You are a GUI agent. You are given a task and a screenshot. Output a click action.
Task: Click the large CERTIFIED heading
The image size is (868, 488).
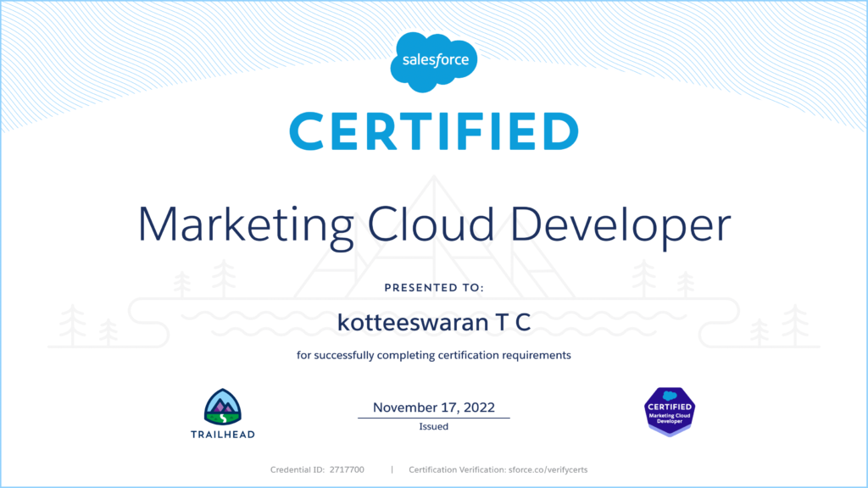point(434,132)
